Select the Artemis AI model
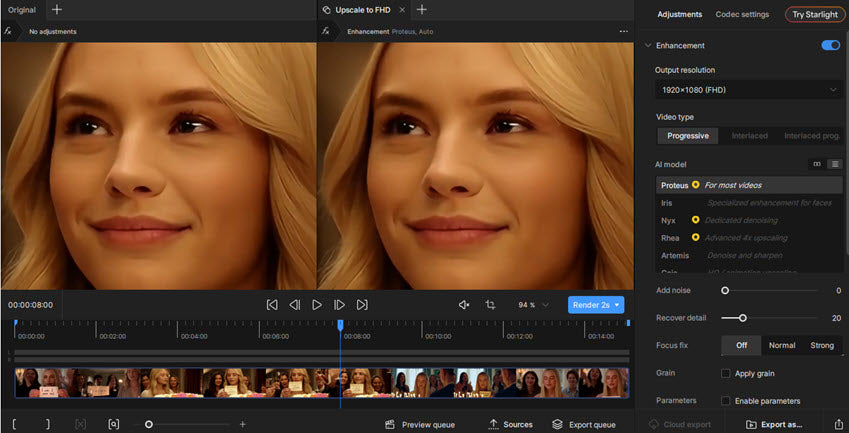The image size is (849, 433). [749, 255]
